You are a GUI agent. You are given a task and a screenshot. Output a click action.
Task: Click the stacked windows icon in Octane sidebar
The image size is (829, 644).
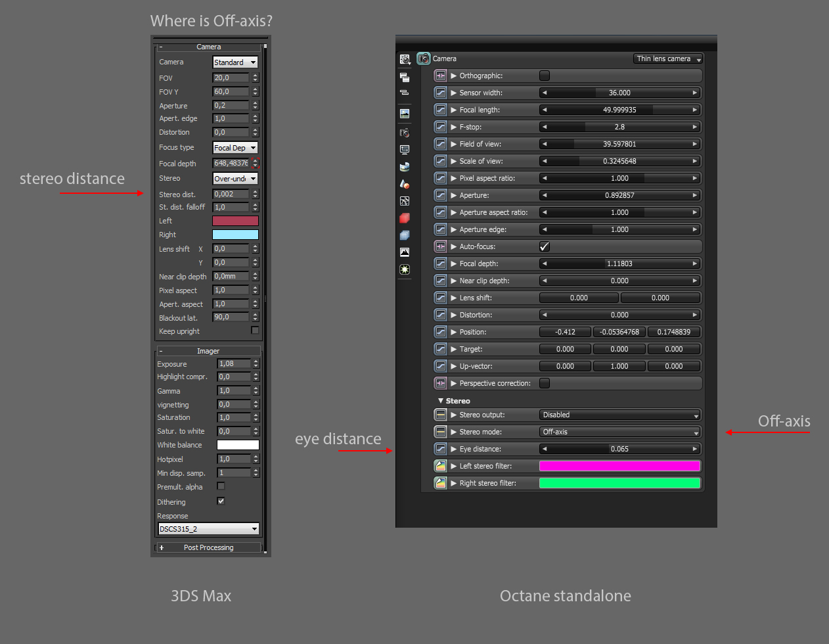(x=405, y=77)
